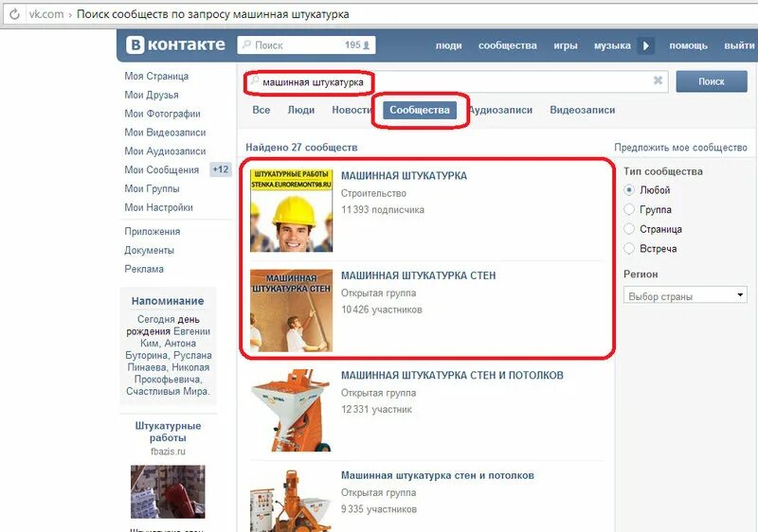The height and width of the screenshot is (532, 758).
Task: Open the Видеозаписи search tab
Action: [582, 110]
